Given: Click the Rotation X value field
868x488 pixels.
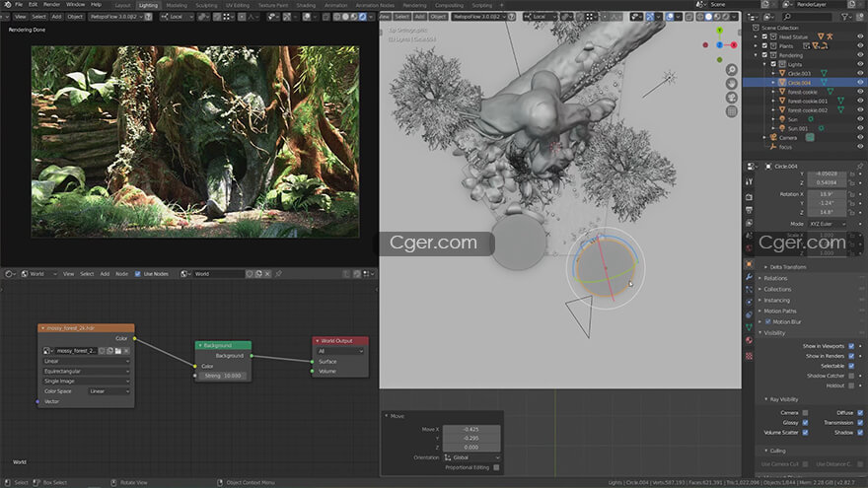Looking at the screenshot, I should [x=827, y=194].
